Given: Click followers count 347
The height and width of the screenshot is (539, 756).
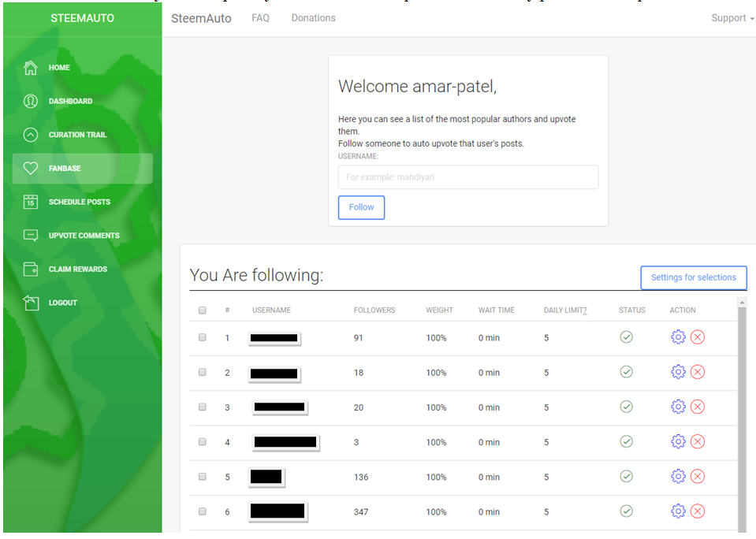Looking at the screenshot, I should point(361,511).
